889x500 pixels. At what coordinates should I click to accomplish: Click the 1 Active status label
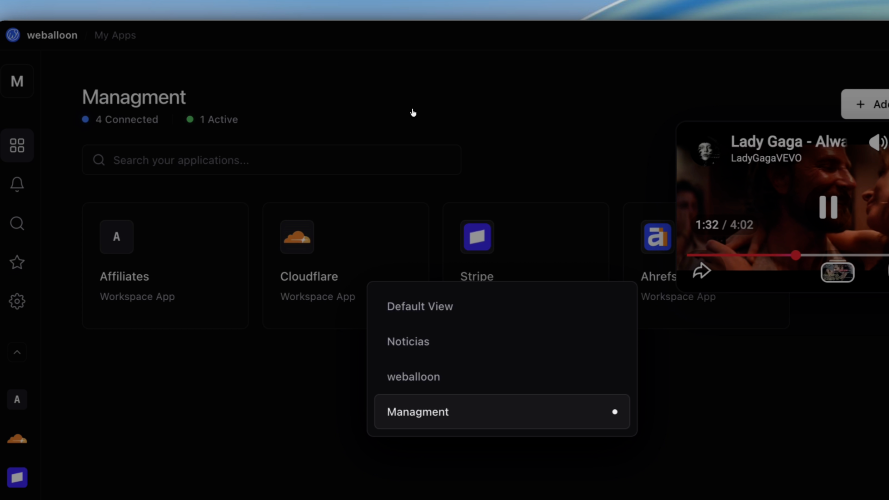point(219,120)
